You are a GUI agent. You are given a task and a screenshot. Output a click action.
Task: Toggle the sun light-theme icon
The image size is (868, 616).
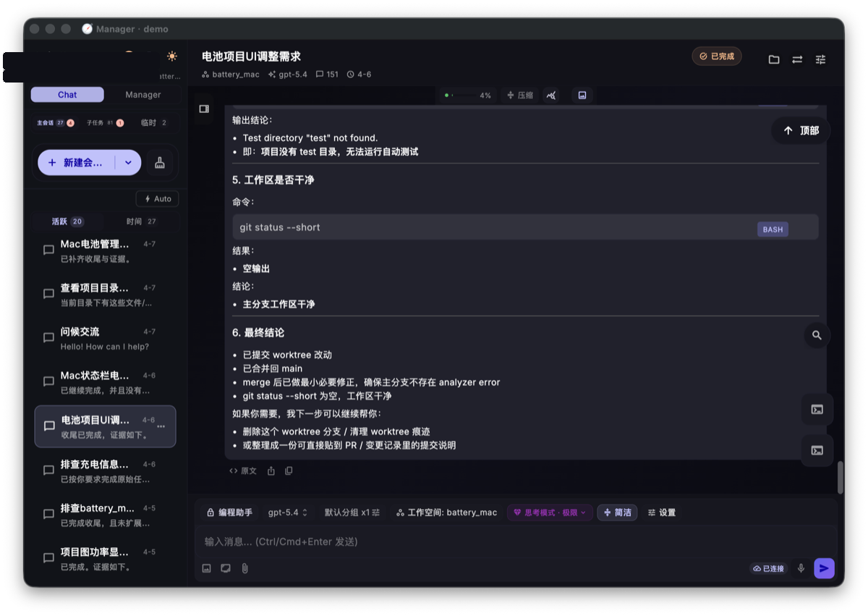(x=172, y=56)
